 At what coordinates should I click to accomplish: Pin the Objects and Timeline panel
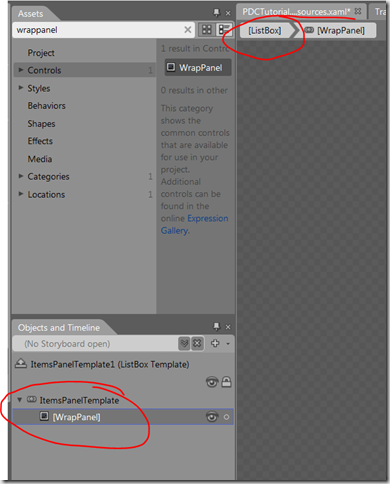click(217, 326)
